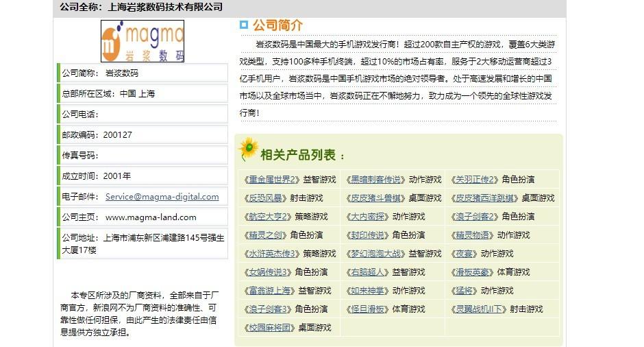Open the 夜宴 game link
Screen dimensions: 644x347
[x=464, y=253]
